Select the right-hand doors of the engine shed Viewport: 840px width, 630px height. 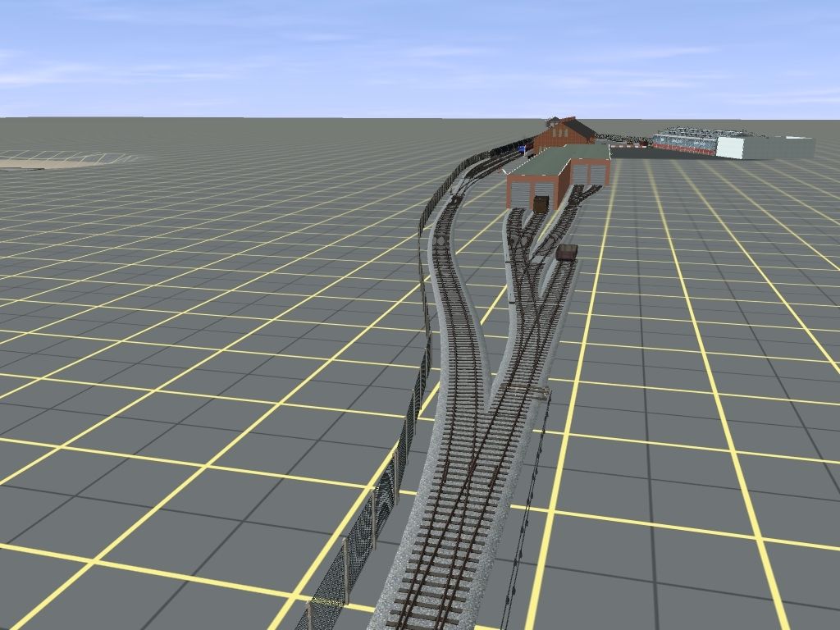(x=592, y=175)
